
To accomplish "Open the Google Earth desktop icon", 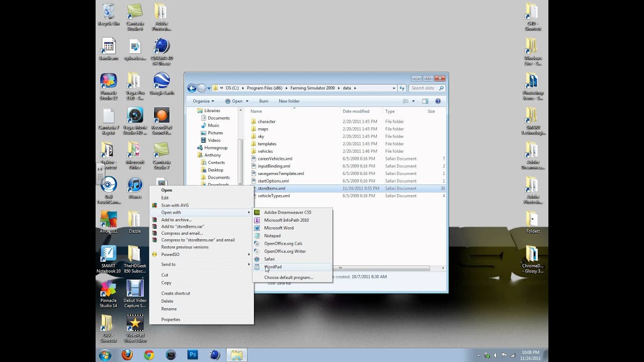I will point(162,83).
